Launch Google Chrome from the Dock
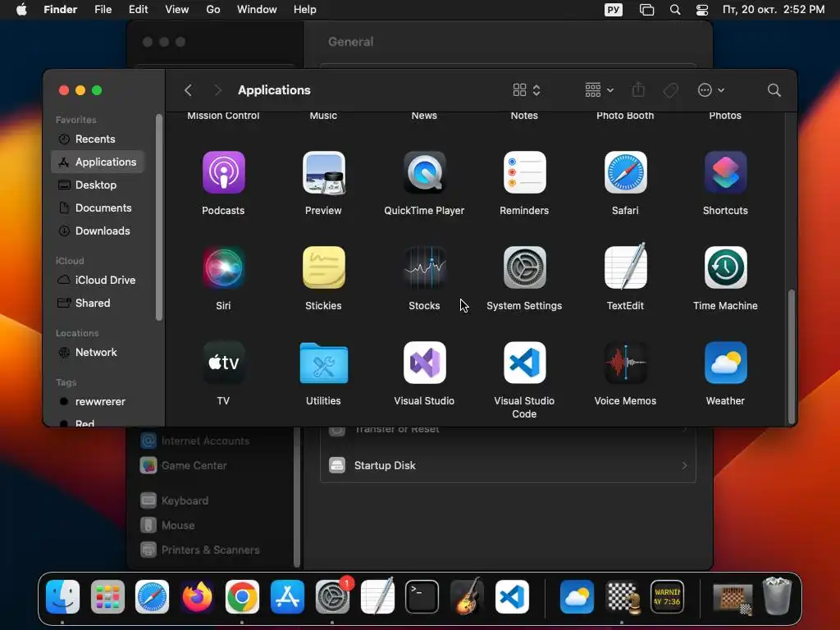Viewport: 840px width, 630px height. 242,597
